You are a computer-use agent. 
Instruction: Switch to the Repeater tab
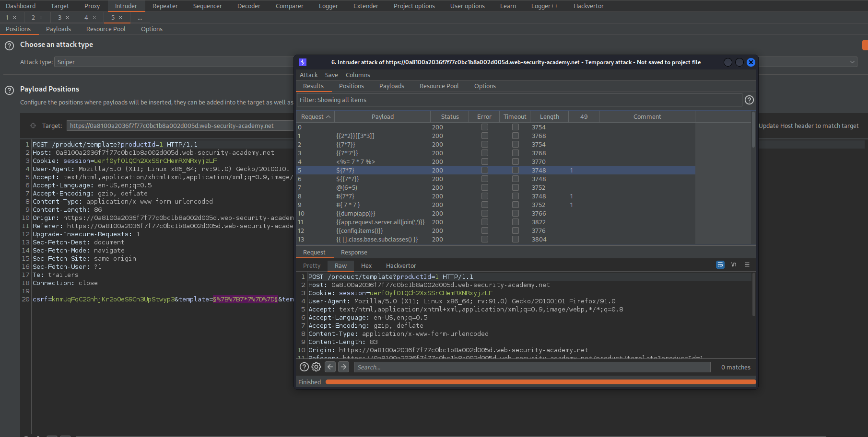tap(165, 6)
